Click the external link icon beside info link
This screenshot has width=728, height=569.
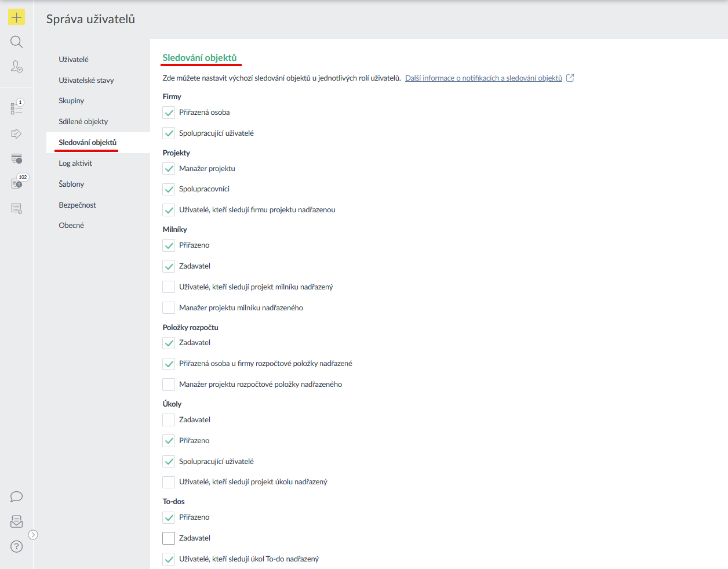click(570, 78)
